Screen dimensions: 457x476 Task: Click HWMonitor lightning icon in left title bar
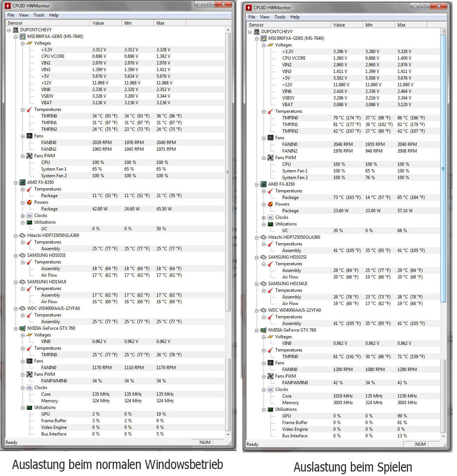8,6
